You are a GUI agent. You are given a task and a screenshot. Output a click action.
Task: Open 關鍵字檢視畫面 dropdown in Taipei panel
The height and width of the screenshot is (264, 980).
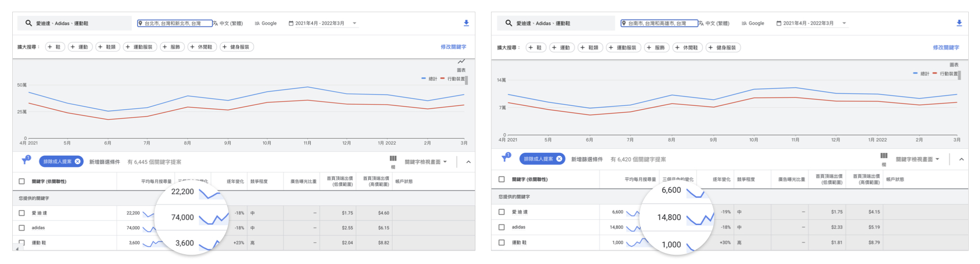[x=425, y=162]
